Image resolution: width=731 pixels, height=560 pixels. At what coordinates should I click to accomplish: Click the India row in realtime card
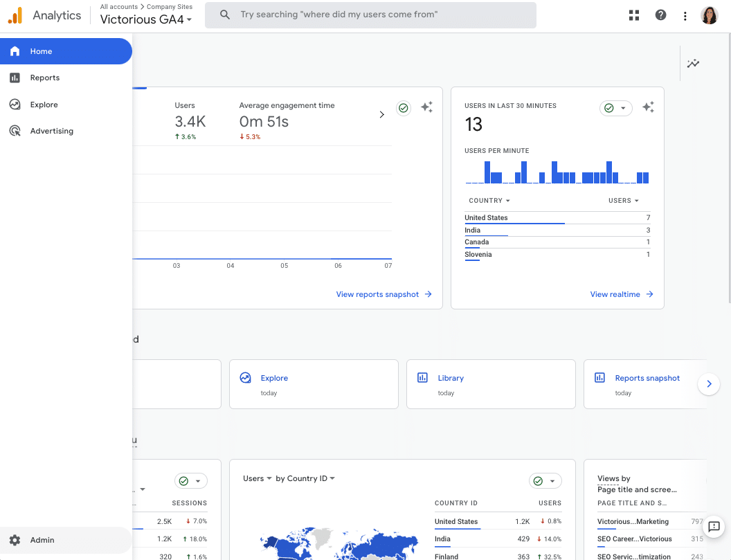coord(557,231)
